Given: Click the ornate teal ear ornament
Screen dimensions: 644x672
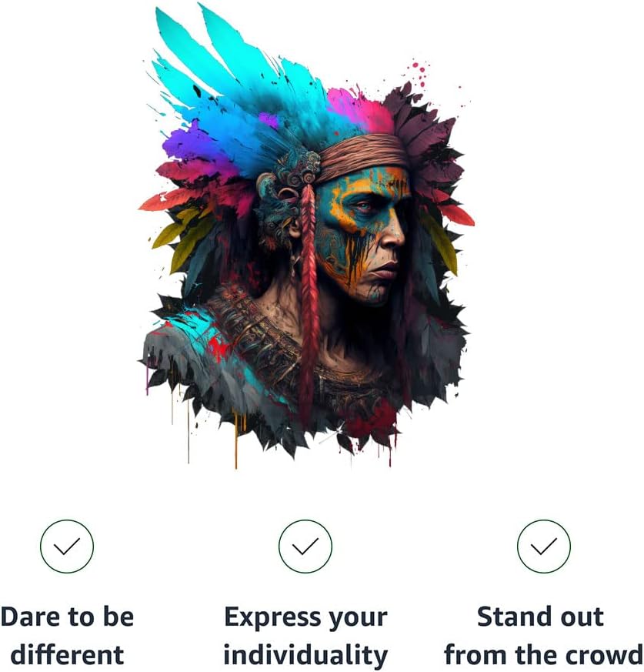Looking at the screenshot, I should coord(279,202).
